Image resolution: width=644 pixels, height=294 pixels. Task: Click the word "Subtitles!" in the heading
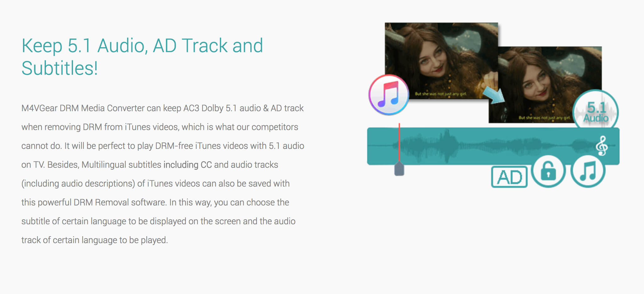click(60, 68)
